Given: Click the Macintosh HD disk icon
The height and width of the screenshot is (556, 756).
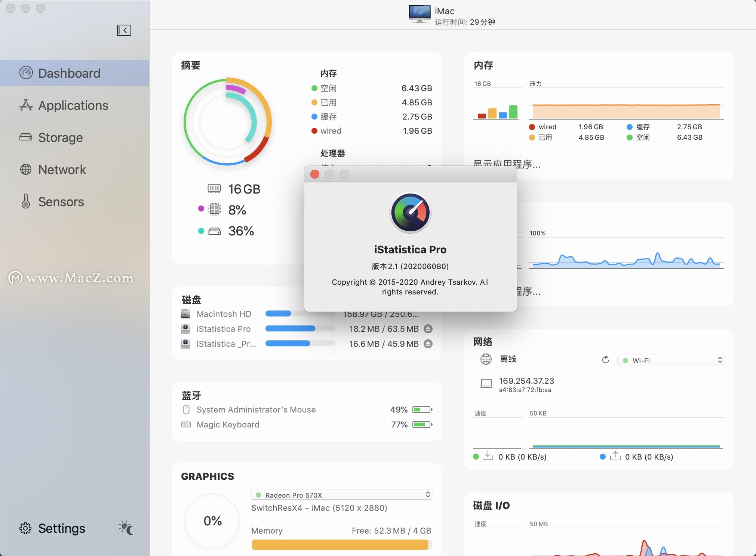Looking at the screenshot, I should [185, 314].
